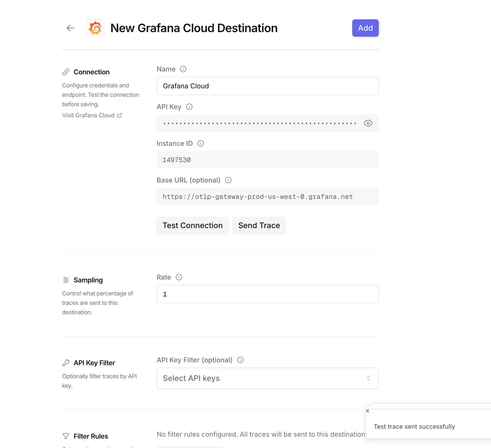Click the Instance ID info icon
Viewport: 491px width, 448px height.
pos(200,143)
